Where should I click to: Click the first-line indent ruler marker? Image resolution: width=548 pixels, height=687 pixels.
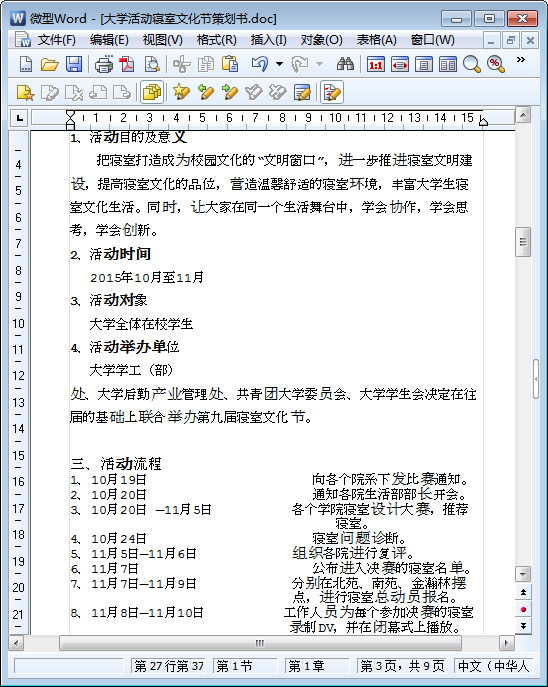pos(70,115)
